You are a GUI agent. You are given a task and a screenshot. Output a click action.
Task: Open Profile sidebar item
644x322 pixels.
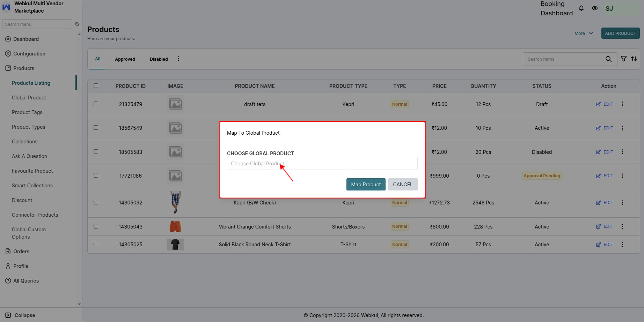coord(21,266)
